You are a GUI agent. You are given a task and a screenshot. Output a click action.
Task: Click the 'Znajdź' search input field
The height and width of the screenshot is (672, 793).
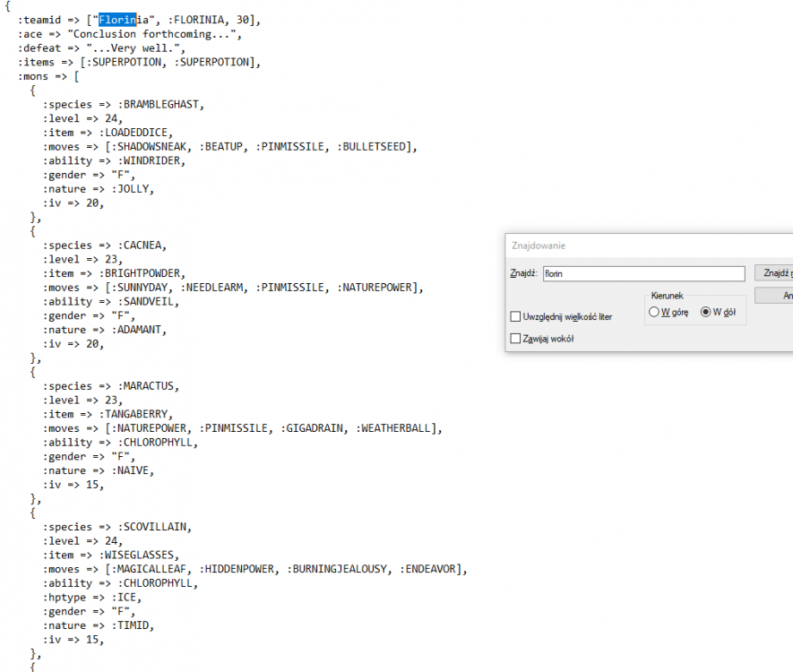643,273
